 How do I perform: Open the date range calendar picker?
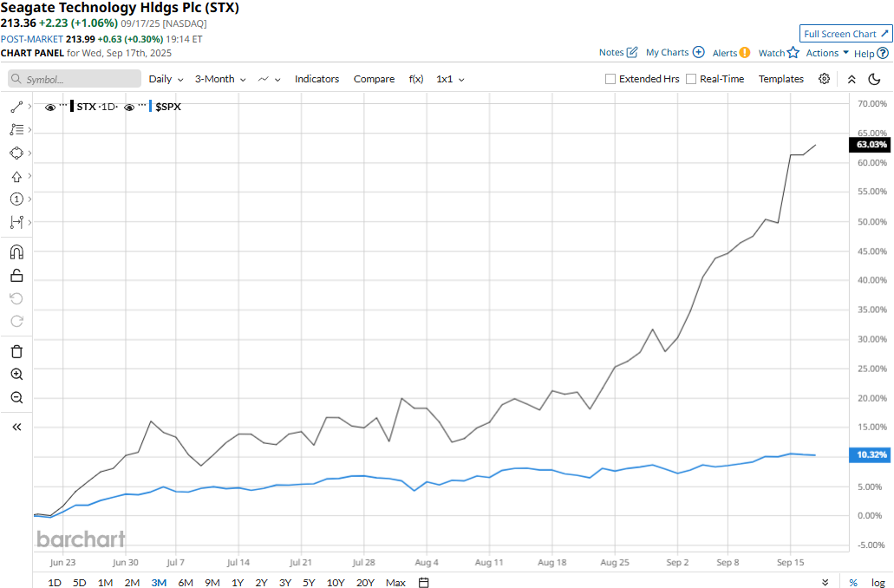click(423, 582)
